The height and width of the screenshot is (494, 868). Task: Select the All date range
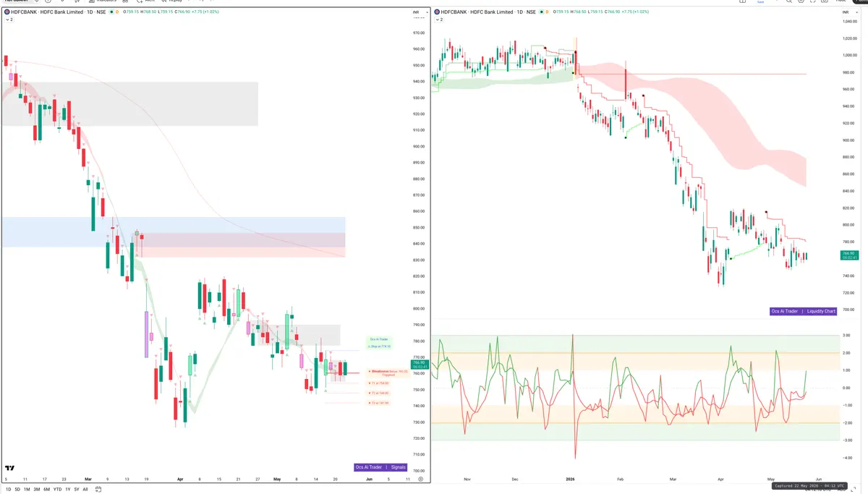[x=85, y=490]
